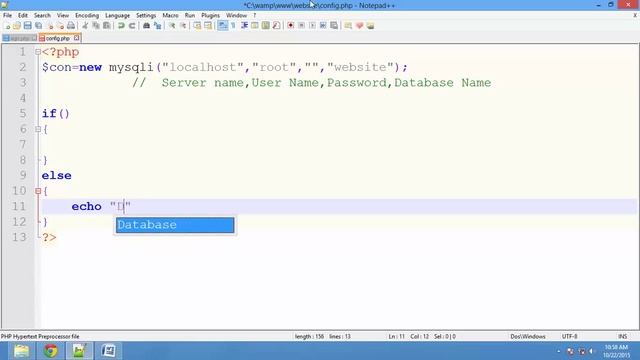The height and width of the screenshot is (360, 640).
Task: Open the user defined language dialog icon
Action: [x=255, y=26]
